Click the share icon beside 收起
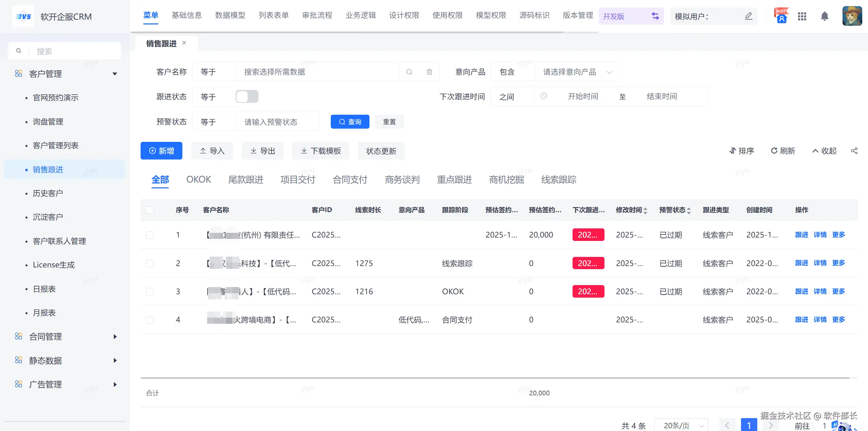868x431 pixels. 854,151
